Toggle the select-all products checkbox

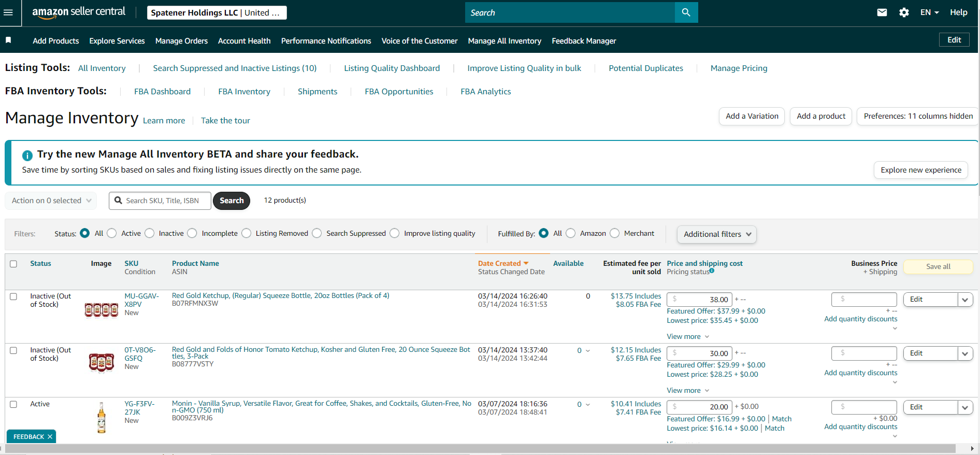click(13, 264)
